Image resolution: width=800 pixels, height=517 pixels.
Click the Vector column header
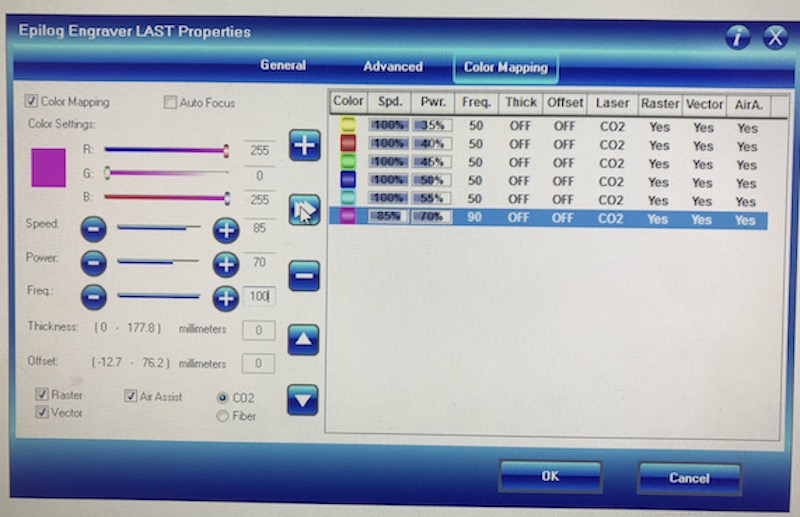[704, 105]
